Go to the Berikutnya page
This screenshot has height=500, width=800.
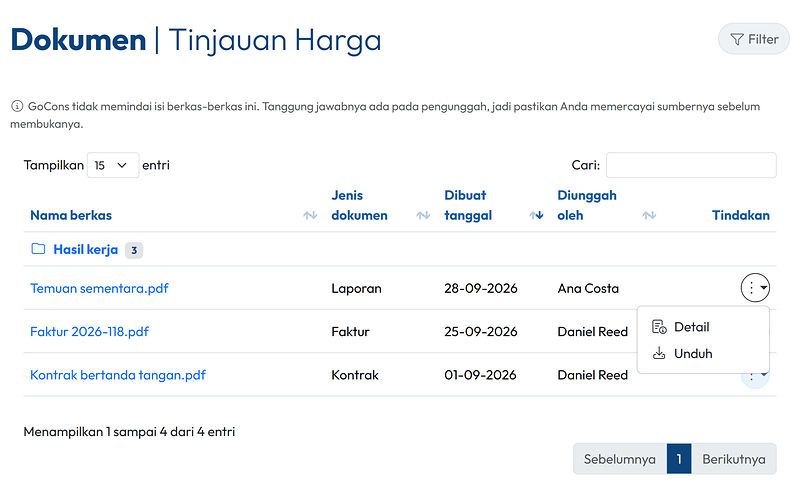point(734,459)
